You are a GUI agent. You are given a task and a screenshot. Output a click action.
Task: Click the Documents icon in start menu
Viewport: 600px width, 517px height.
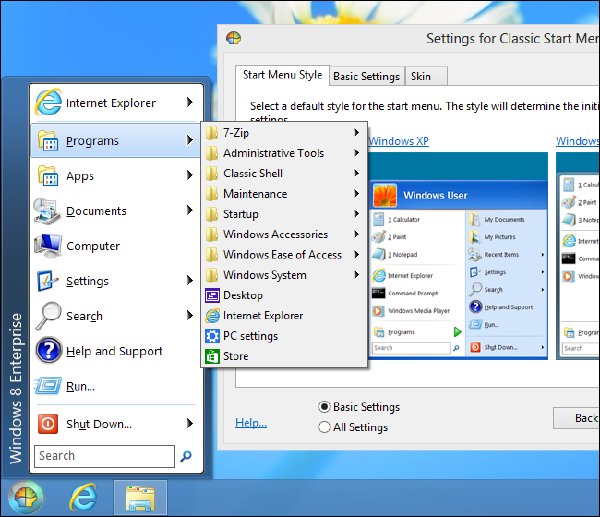coord(47,211)
